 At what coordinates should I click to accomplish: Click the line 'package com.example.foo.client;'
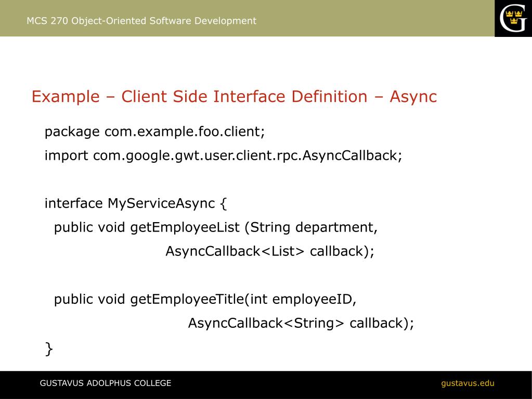[x=155, y=132]
